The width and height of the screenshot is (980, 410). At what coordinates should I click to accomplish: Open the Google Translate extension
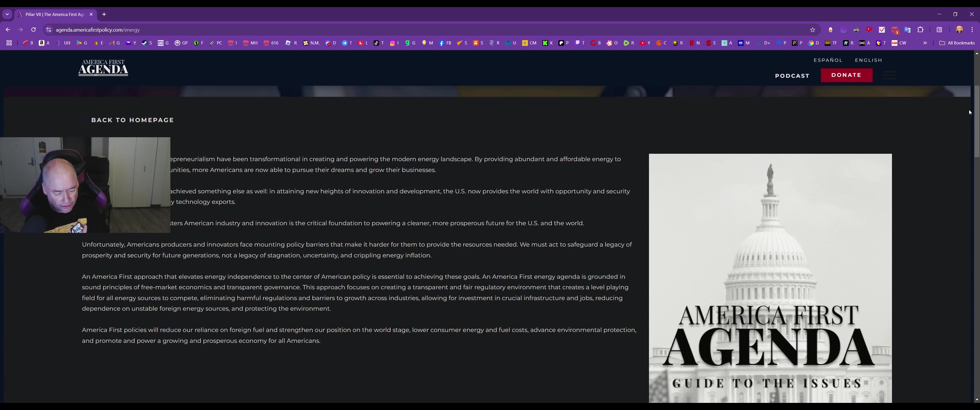pyautogui.click(x=908, y=30)
